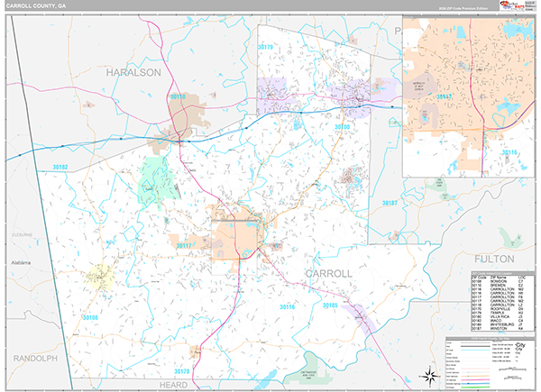Viewport: 541px width, 392px height.
Task: Click the '2026 ZIP Code Premium Edition' label
Action: (463, 8)
